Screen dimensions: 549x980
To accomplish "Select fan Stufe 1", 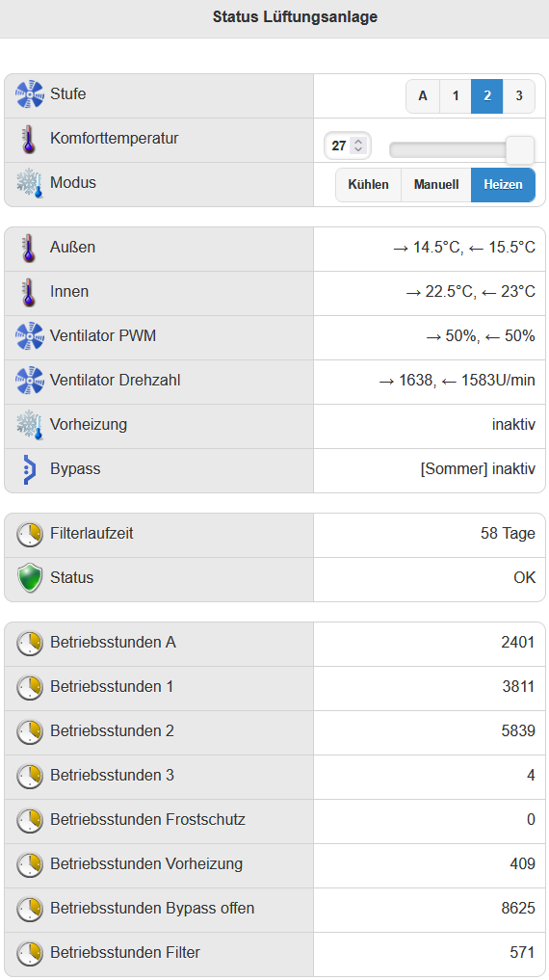I will coord(456,96).
